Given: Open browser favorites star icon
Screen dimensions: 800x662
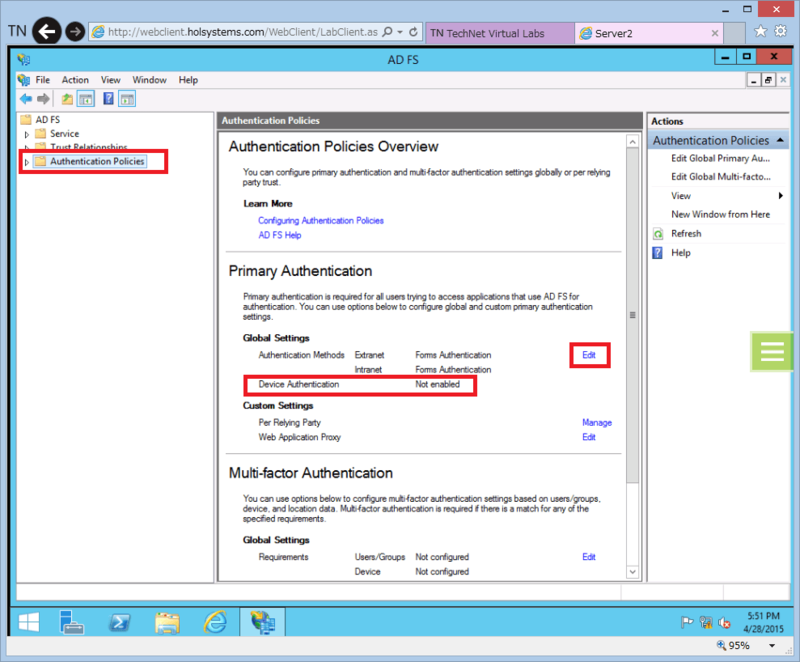Looking at the screenshot, I should point(760,32).
